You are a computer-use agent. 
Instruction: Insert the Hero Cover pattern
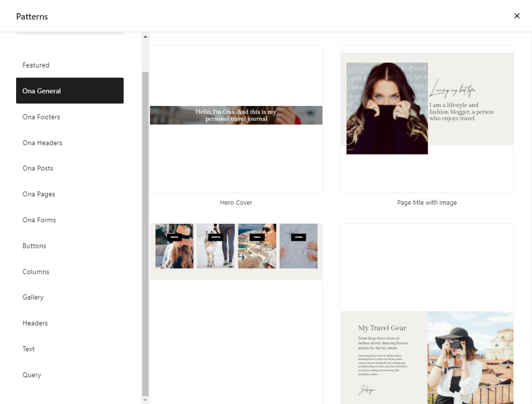236,119
